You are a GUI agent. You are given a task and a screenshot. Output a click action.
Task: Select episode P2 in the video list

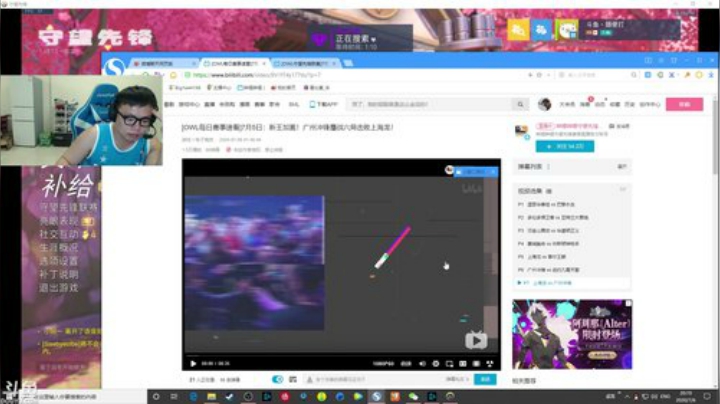[x=571, y=218]
